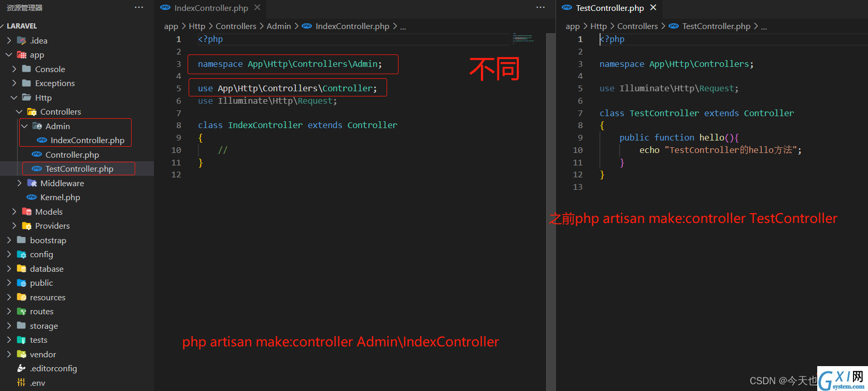The image size is (868, 391).
Task: Click the public folder icon
Action: 21,283
